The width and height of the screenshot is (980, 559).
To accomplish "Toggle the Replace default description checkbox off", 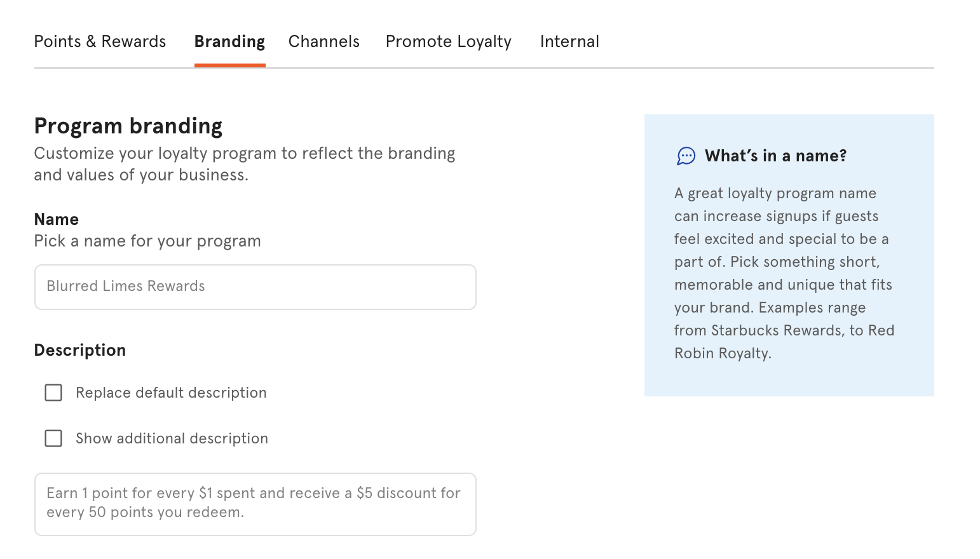I will point(53,393).
